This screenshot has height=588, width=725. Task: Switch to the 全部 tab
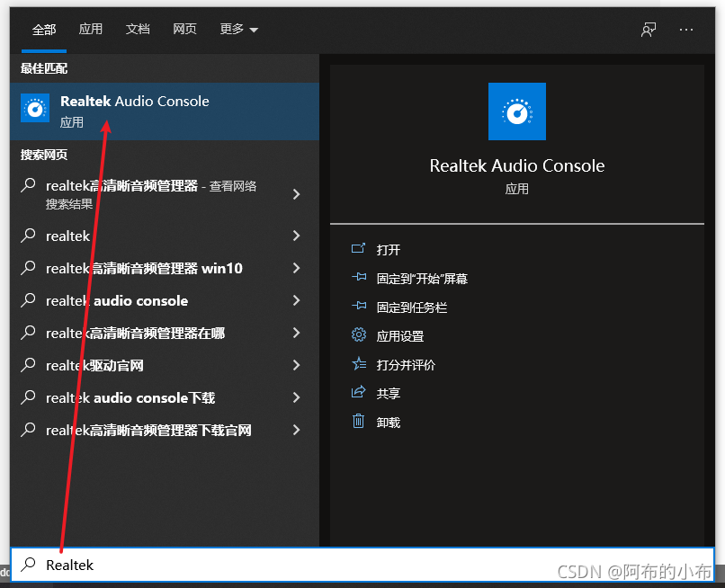(44, 30)
